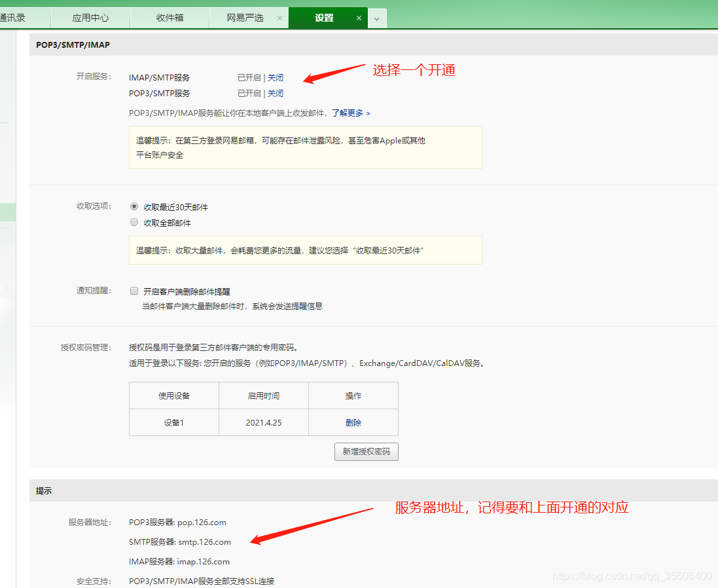Click the IMAP服务器: imap.126.com text
The width and height of the screenshot is (718, 588).
pyautogui.click(x=179, y=562)
